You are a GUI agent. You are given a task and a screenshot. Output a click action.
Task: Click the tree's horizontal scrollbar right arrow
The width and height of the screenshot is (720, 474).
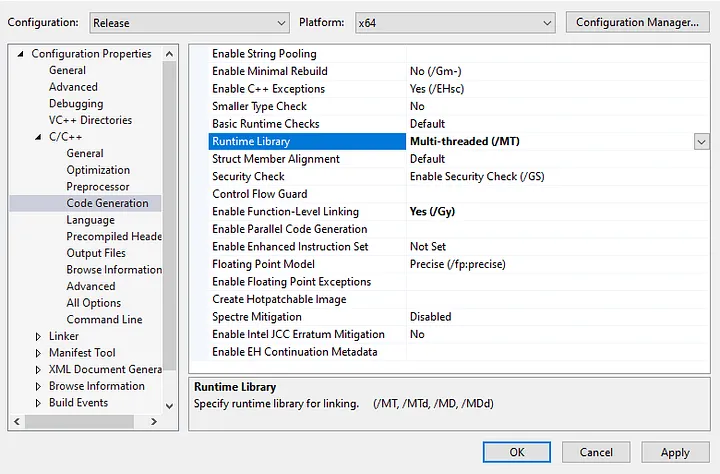click(154, 423)
